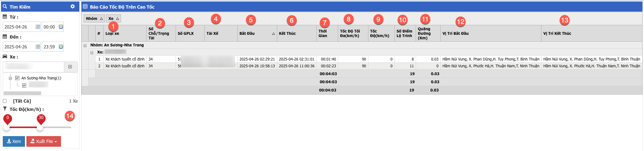Viewport: 644px width, 151px height.
Task: Toggle the vehicle dropdown collapse button
Action: pyautogui.click(x=70, y=67)
